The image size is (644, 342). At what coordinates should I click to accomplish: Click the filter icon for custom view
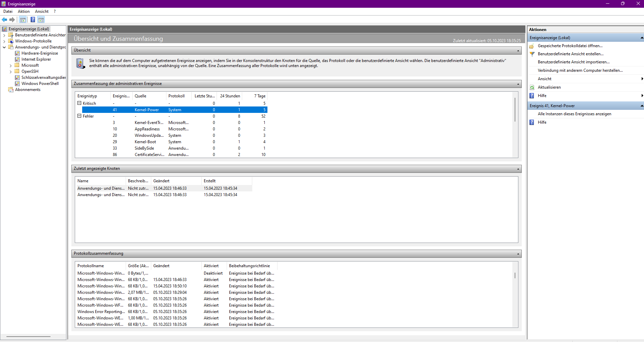click(x=532, y=54)
